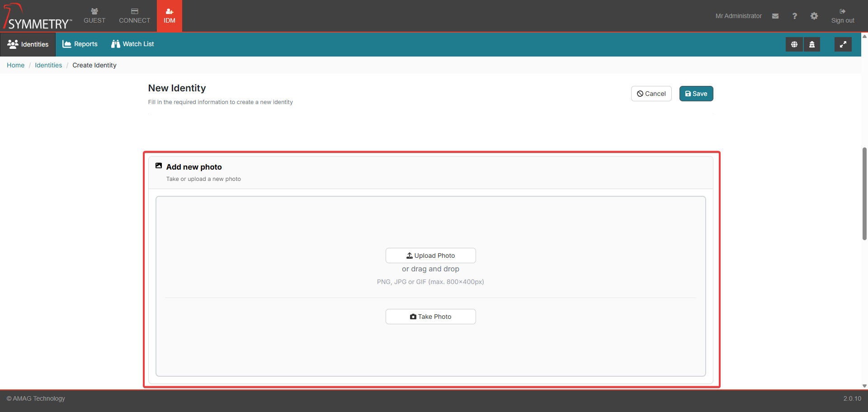Cancel creating the new identity
The width and height of the screenshot is (868, 412).
click(x=651, y=94)
